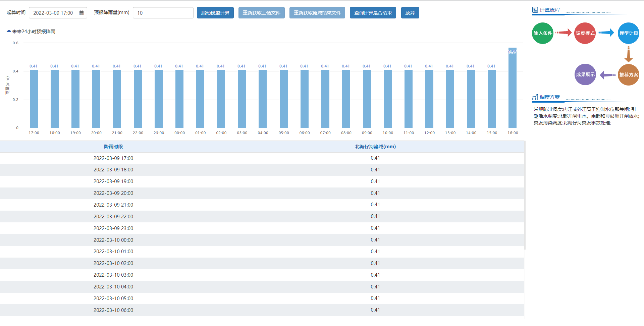Screen dimensions: 644x326
Task: Click the orange 推荐方案 circle
Action: tap(628, 75)
